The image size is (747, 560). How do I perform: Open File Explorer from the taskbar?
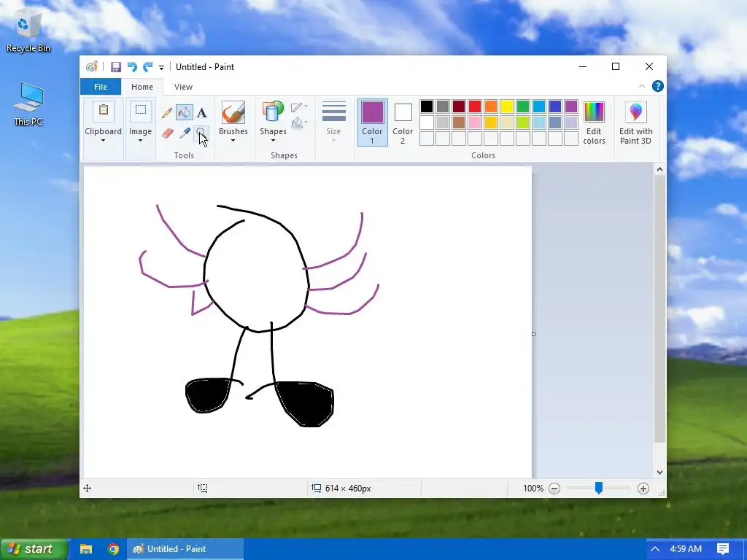click(86, 549)
